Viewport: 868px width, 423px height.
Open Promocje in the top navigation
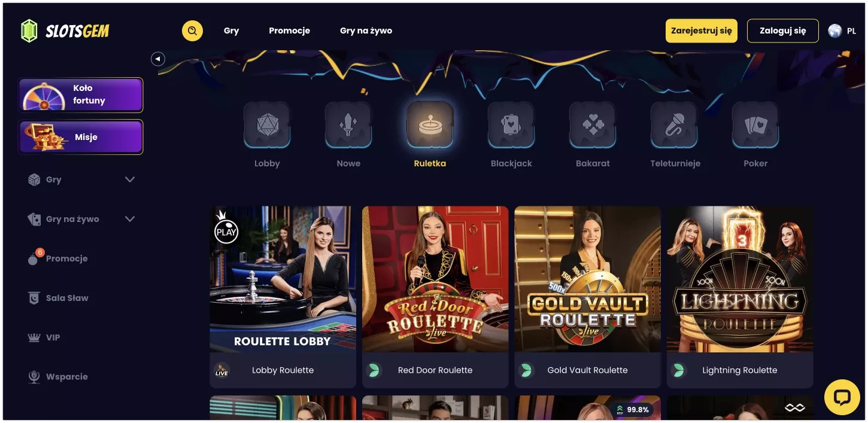289,31
